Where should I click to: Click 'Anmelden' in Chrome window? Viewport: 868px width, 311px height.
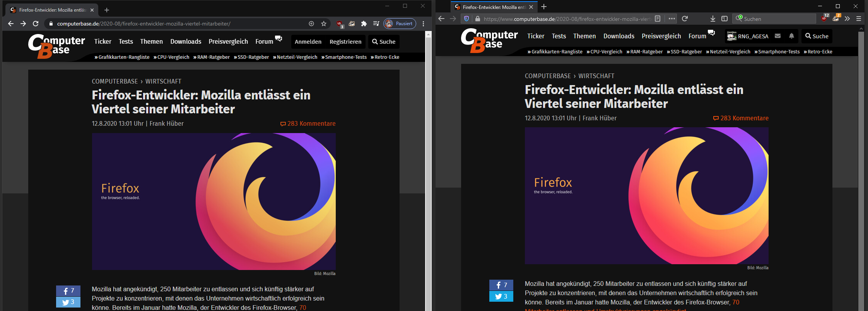(308, 42)
